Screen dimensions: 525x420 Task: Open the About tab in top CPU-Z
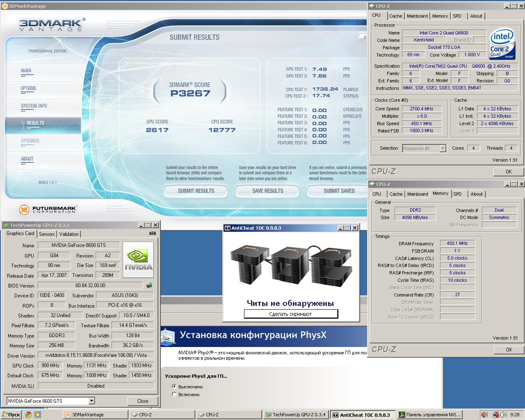click(476, 16)
